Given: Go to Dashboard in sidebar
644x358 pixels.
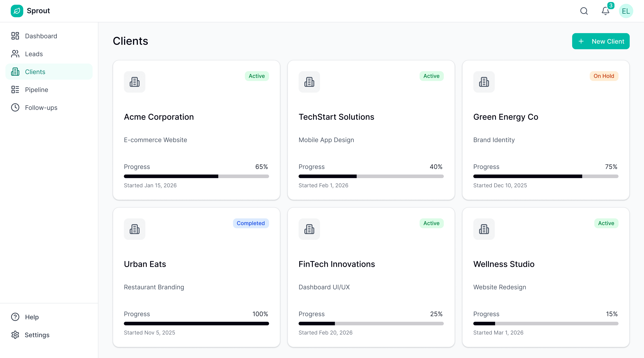Looking at the screenshot, I should point(41,36).
